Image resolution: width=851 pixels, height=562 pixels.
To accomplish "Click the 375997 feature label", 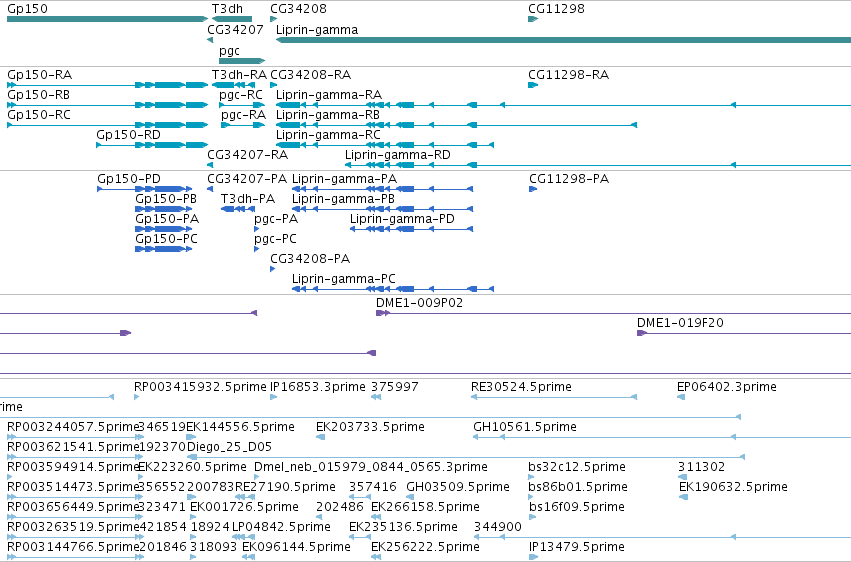I will [395, 387].
